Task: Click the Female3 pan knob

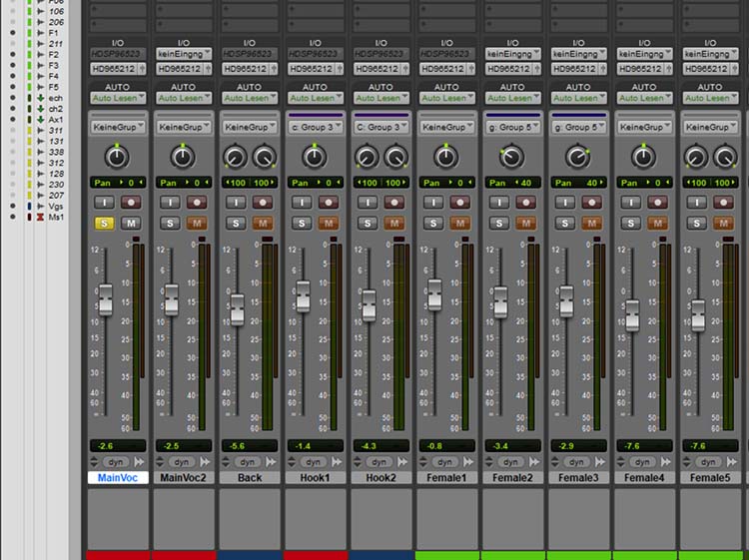Action: [x=577, y=157]
